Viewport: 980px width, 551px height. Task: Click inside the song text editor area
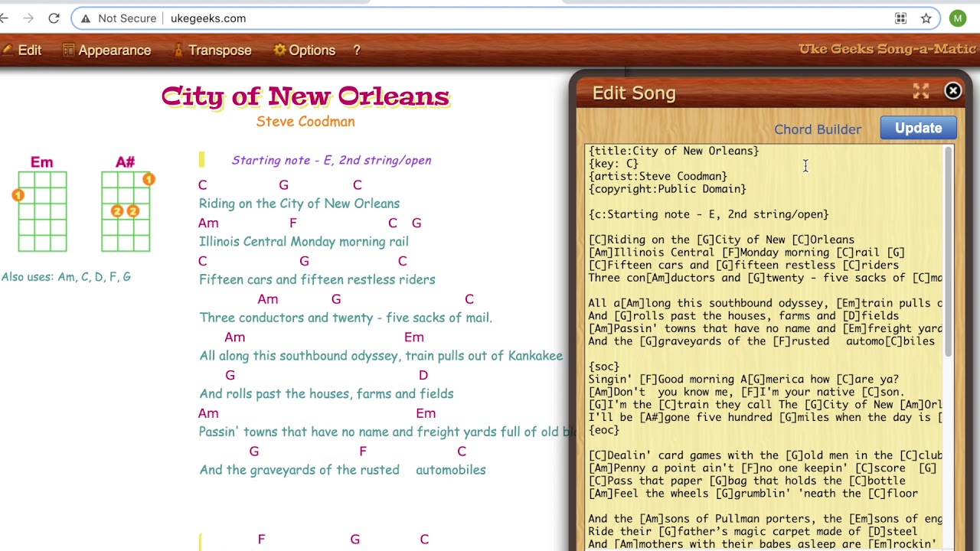[x=764, y=347]
